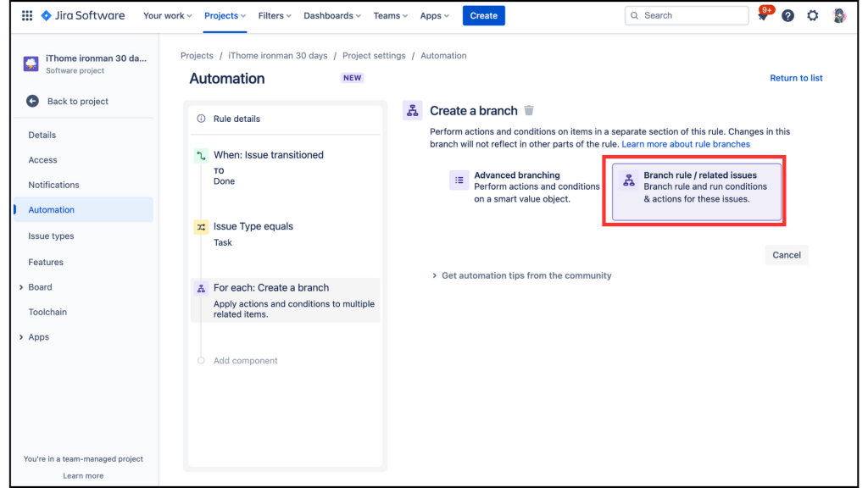Select Automation in the sidebar
This screenshot has width=868, height=488.
(x=83, y=210)
